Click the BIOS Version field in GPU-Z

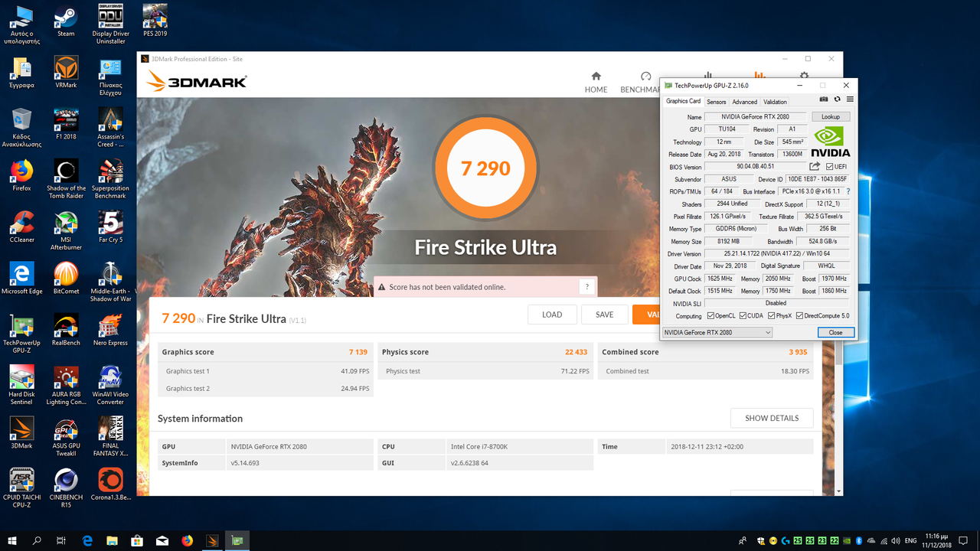(x=755, y=166)
